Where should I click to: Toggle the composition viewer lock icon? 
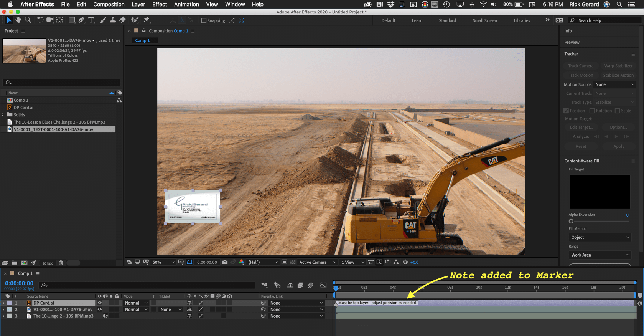tap(144, 30)
